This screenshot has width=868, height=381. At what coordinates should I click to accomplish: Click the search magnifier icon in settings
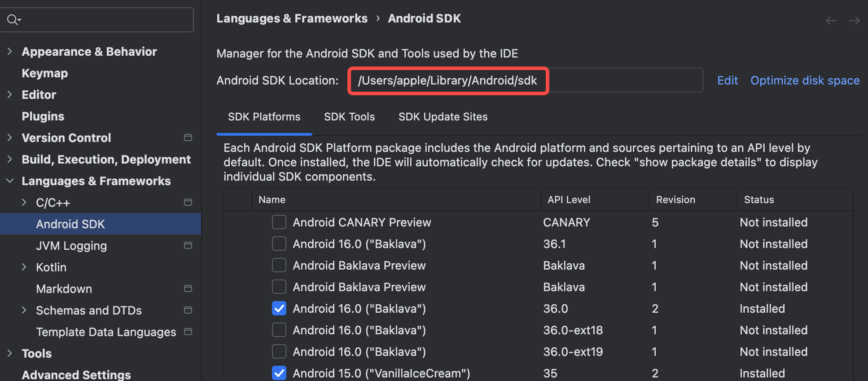13,20
